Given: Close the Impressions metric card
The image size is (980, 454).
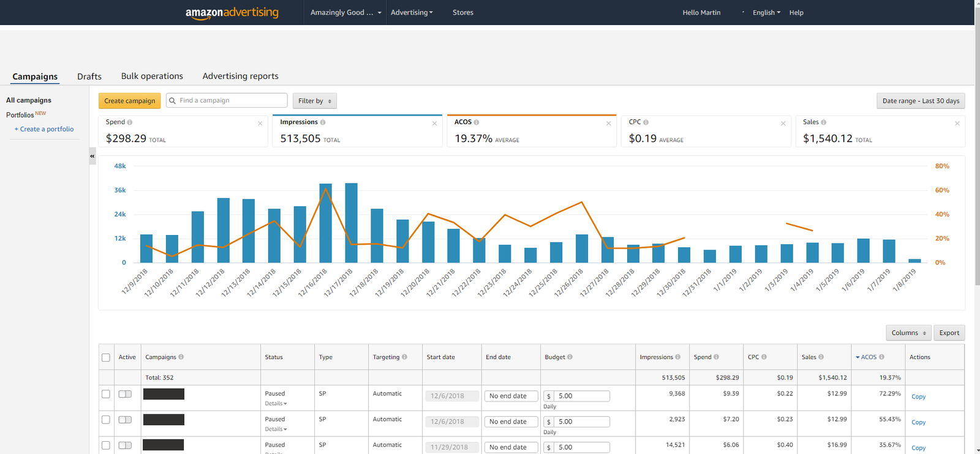Looking at the screenshot, I should click(434, 124).
